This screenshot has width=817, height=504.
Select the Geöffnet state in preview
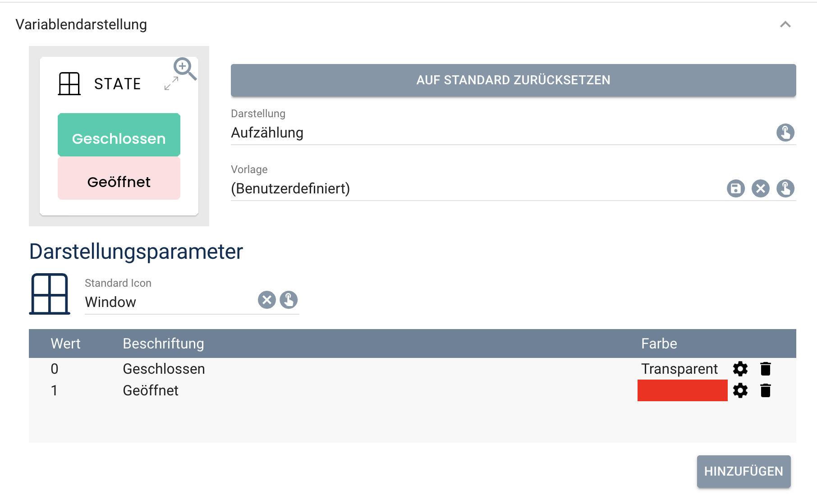tap(119, 179)
